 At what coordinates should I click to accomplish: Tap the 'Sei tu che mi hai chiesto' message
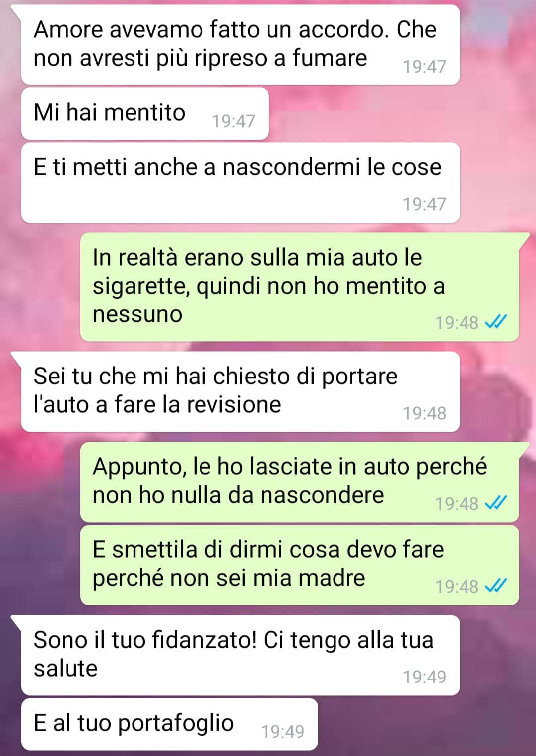coord(240,391)
